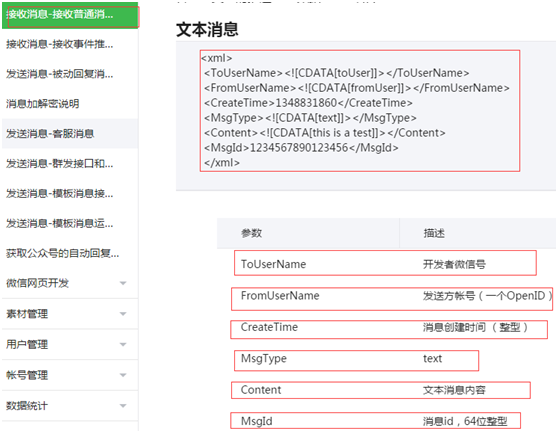Click the Content parameter cell
The height and width of the screenshot is (433, 558).
[261, 390]
